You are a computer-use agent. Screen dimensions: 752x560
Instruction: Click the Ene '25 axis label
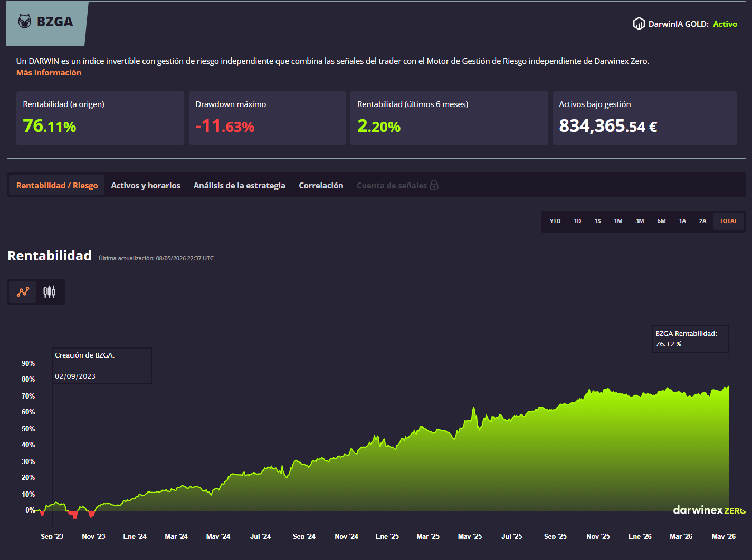tap(387, 536)
